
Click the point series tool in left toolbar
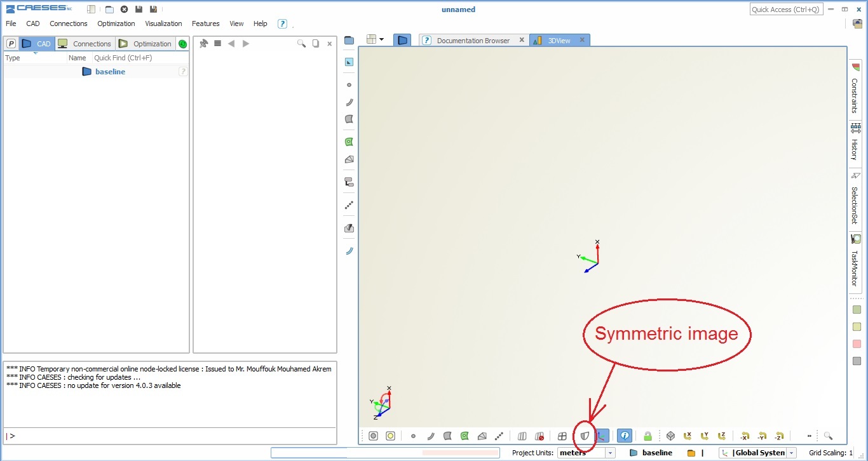[349, 205]
